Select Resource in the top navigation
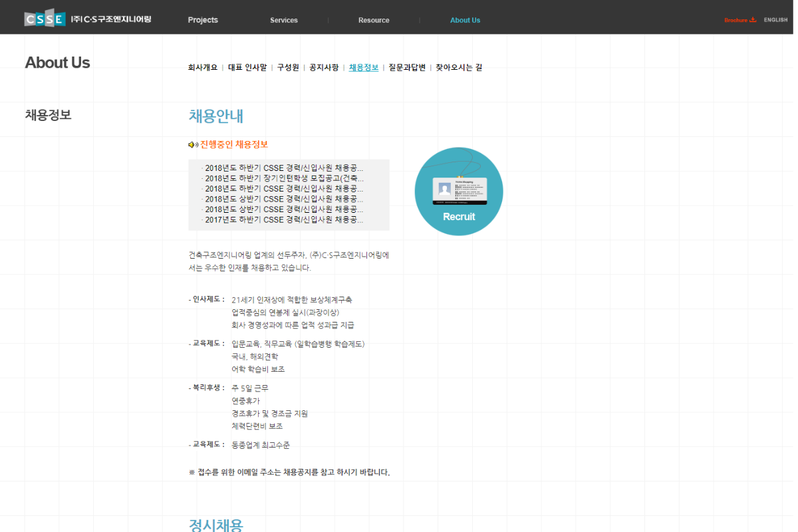798x532 pixels. [374, 20]
